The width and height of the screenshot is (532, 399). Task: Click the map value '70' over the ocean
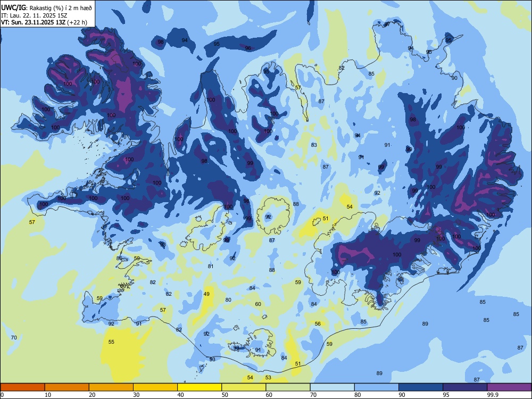tap(14, 338)
